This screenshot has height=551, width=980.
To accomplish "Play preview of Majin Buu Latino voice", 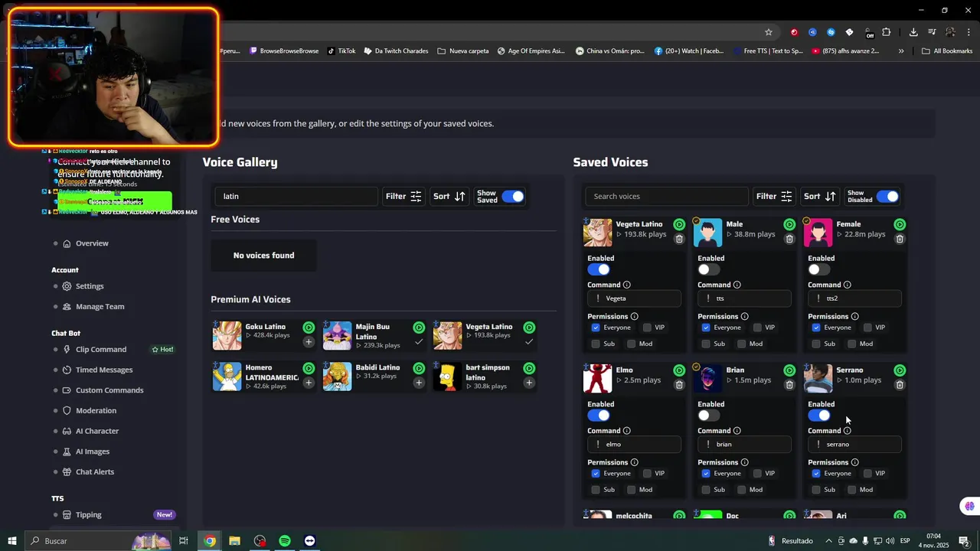I will 419,328.
